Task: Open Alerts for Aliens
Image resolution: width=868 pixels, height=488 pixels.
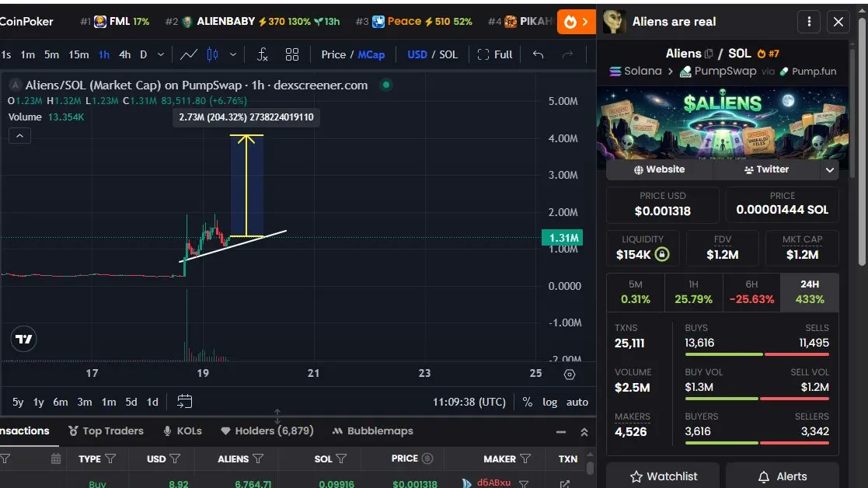Action: [x=783, y=476]
